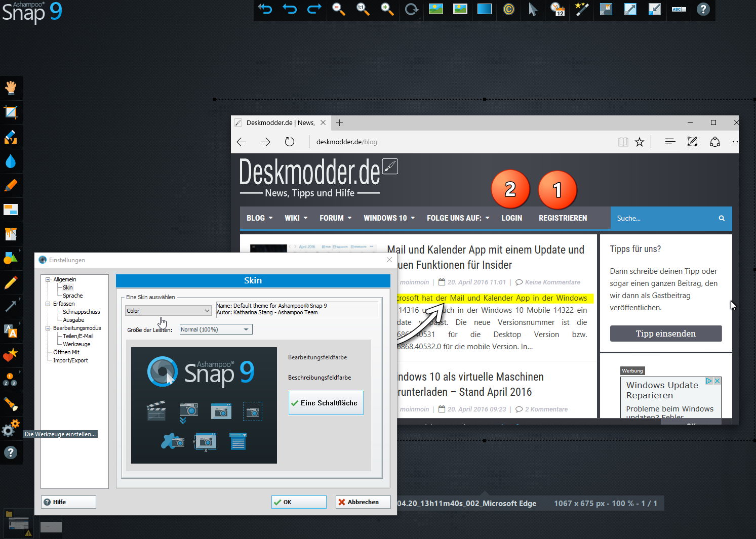The image size is (756, 539).
Task: Click the Eine Schaltfläche preview button
Action: click(326, 403)
